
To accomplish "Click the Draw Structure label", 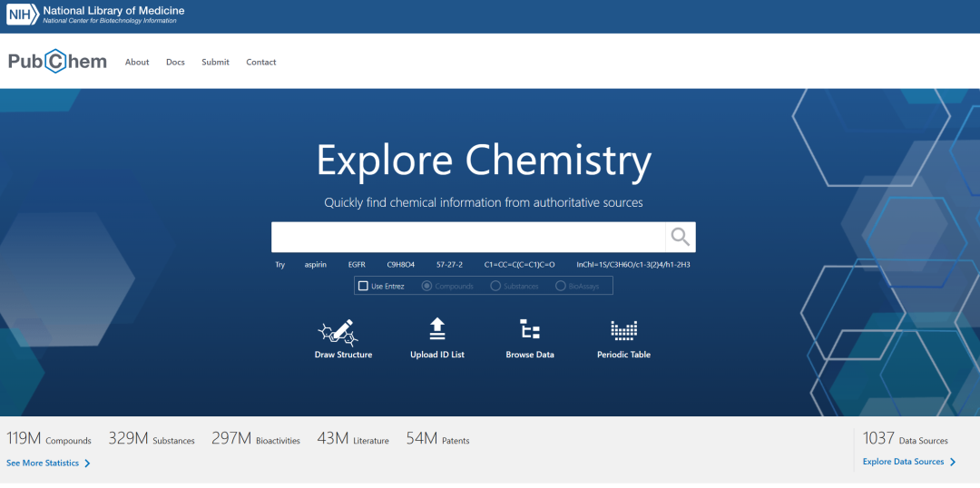I will 344,355.
